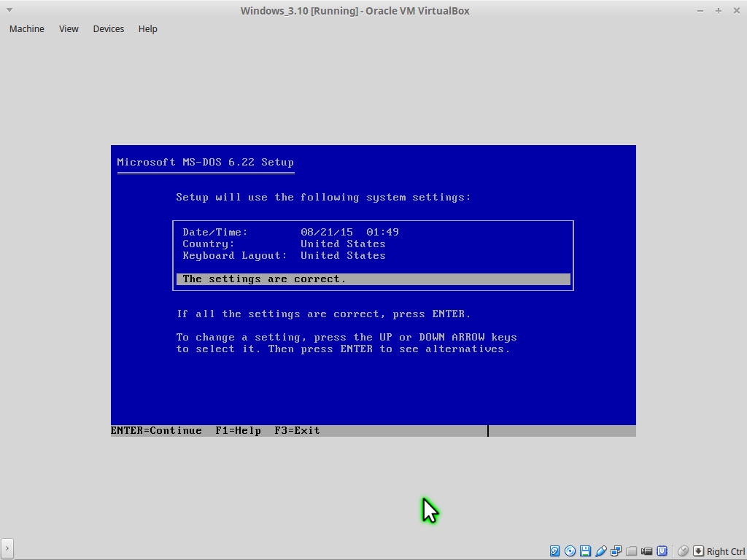Click the CPU virtualization chip icon
This screenshot has height=560, width=747.
662,551
